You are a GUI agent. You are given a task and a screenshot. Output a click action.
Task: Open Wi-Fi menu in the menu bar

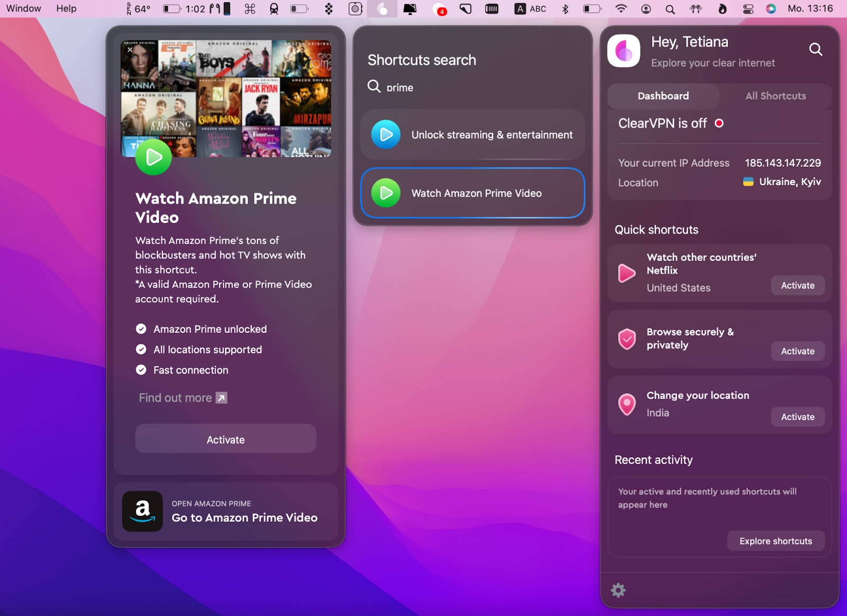click(x=621, y=8)
